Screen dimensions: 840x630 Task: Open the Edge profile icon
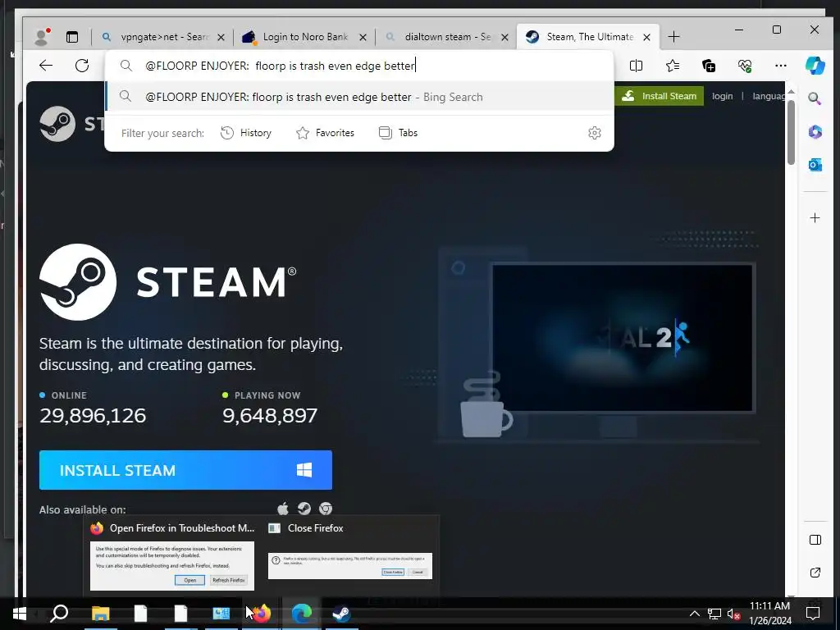click(x=42, y=36)
